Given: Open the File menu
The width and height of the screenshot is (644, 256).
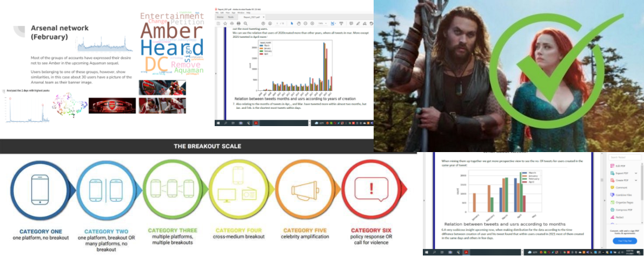Looking at the screenshot, I should tap(216, 12).
